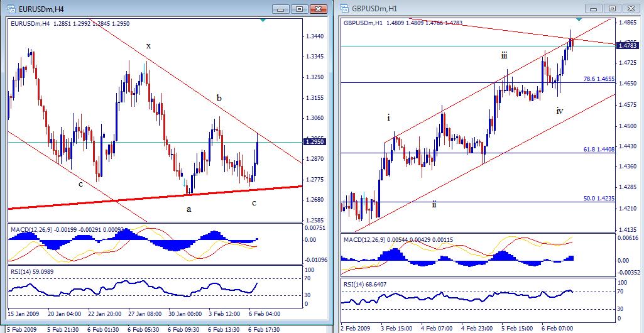This screenshot has height=333, width=644.
Task: Click the '6 Feb 17:30' label in bottom time row
Action: tap(265, 329)
